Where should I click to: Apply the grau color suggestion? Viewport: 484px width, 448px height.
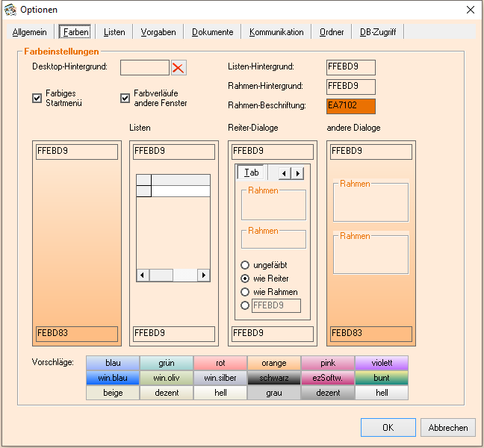click(274, 393)
